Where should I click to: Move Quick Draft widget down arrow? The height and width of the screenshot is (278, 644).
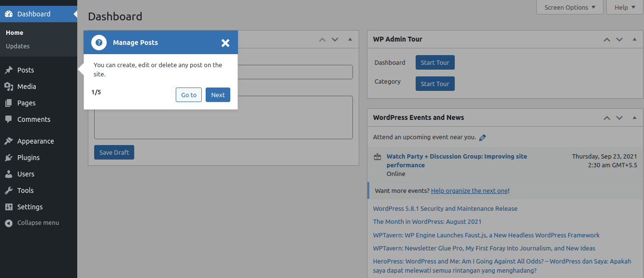[x=335, y=40]
